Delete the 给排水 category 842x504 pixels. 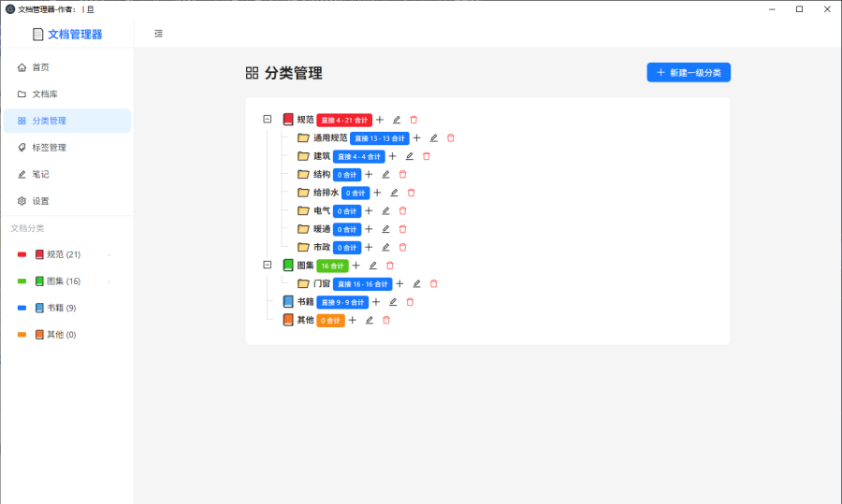412,193
